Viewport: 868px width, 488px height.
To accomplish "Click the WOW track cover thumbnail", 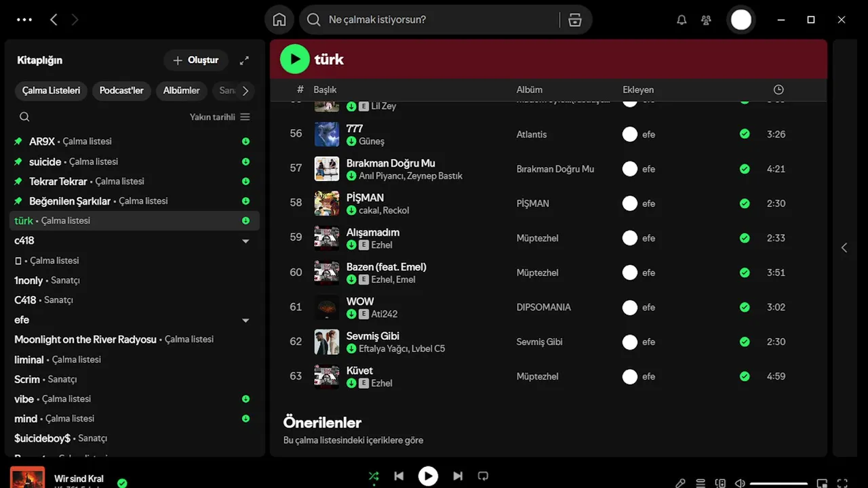I will (x=327, y=307).
